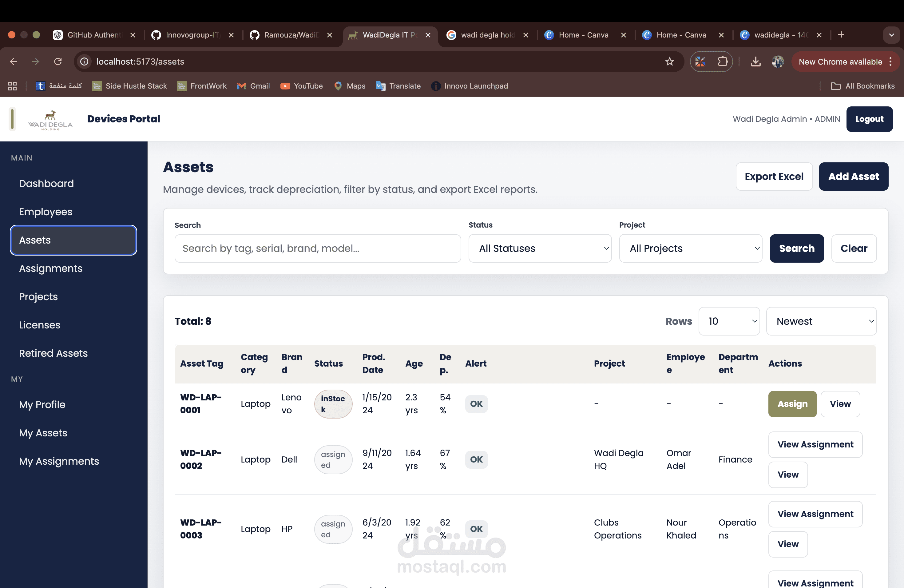
Task: Close the wadi degla hold Google tab
Action: pyautogui.click(x=526, y=35)
